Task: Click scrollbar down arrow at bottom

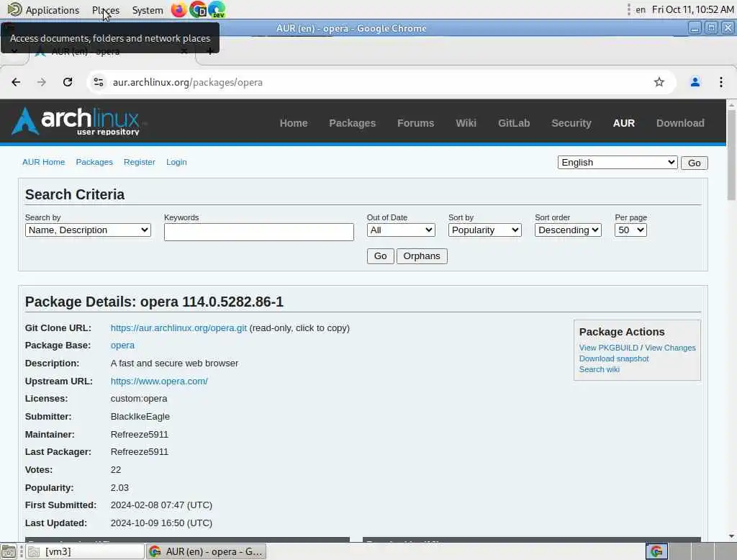Action: [x=731, y=536]
